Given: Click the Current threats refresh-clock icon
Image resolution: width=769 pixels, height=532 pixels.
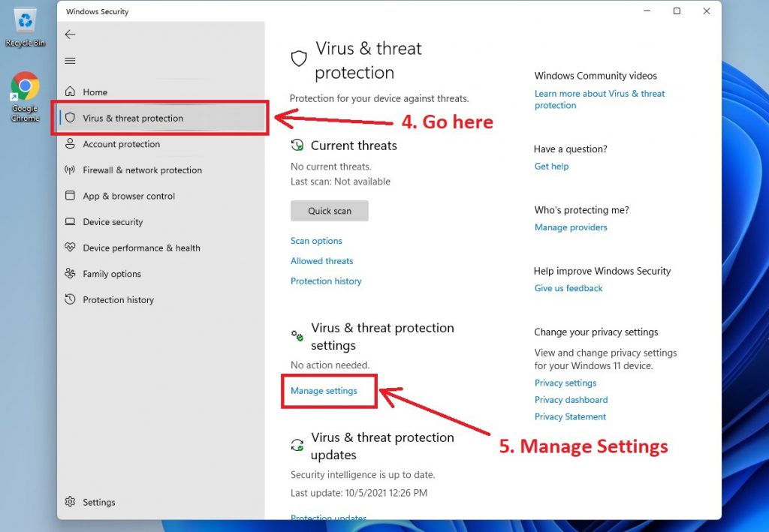Looking at the screenshot, I should point(297,145).
